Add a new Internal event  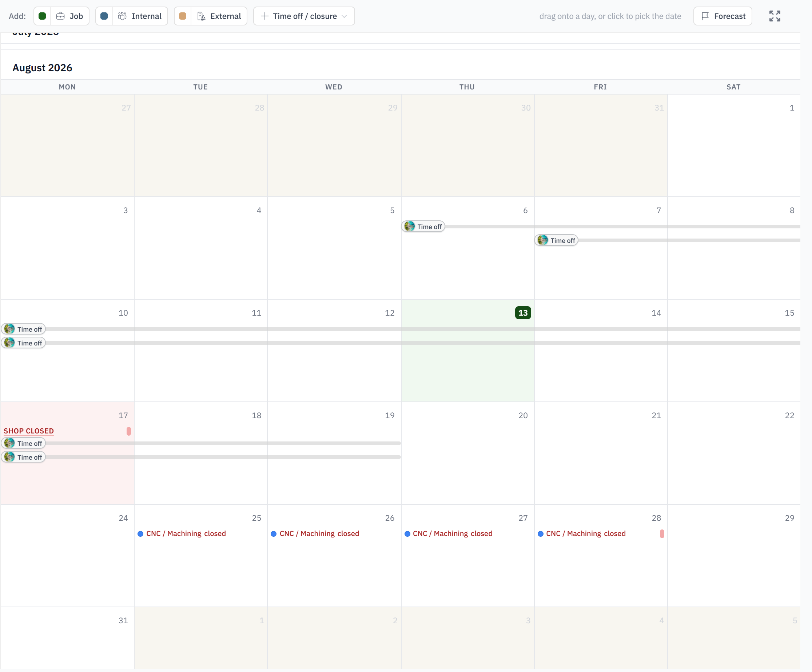click(x=140, y=16)
